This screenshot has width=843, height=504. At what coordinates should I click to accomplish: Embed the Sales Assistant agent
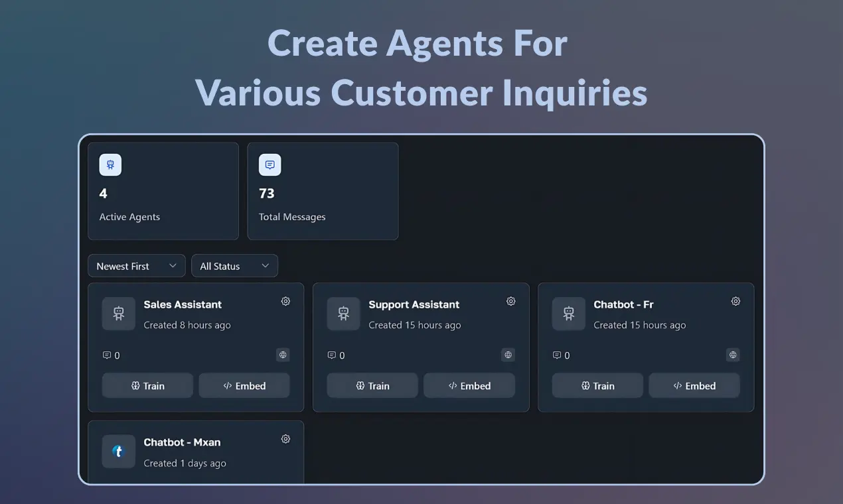(x=244, y=385)
